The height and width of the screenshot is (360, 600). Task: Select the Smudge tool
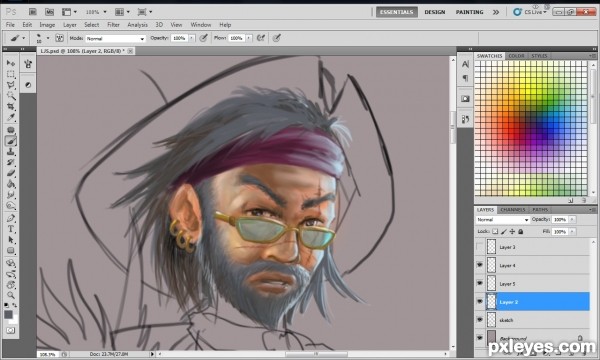(11, 195)
